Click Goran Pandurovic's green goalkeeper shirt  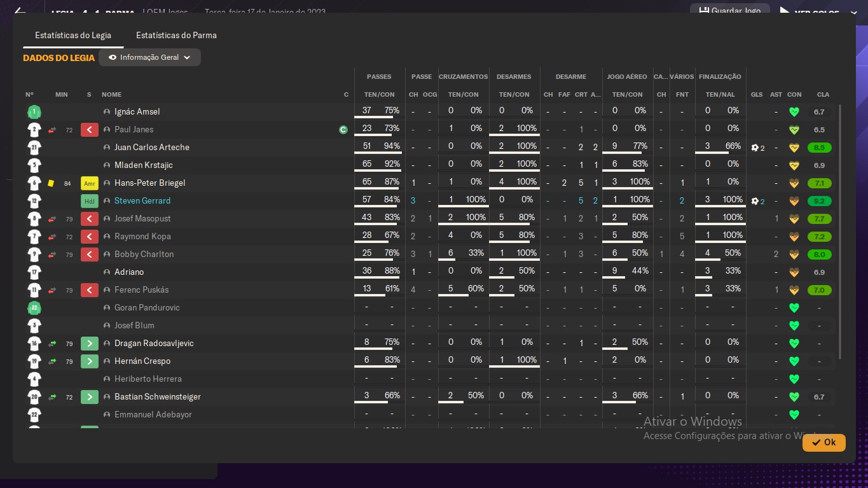(34, 308)
